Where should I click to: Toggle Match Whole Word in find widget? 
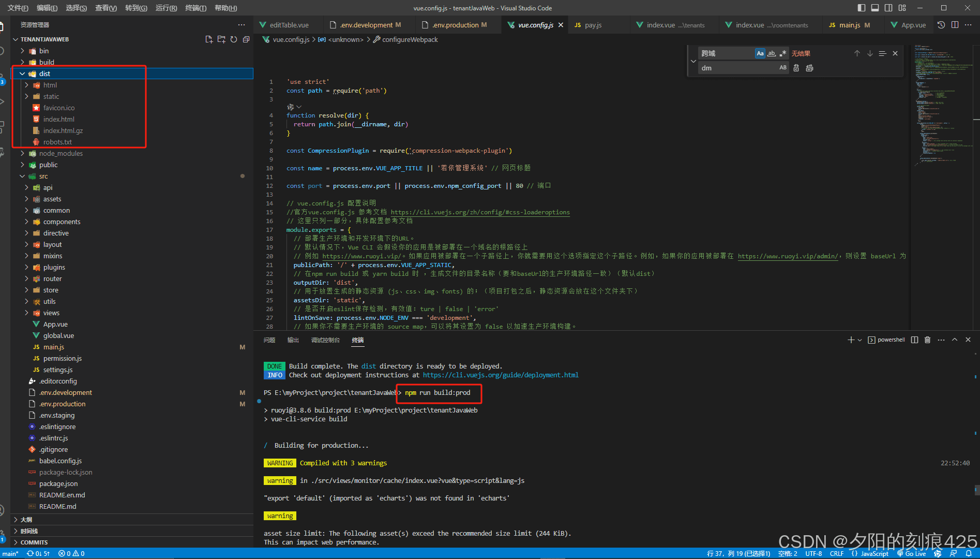point(772,53)
